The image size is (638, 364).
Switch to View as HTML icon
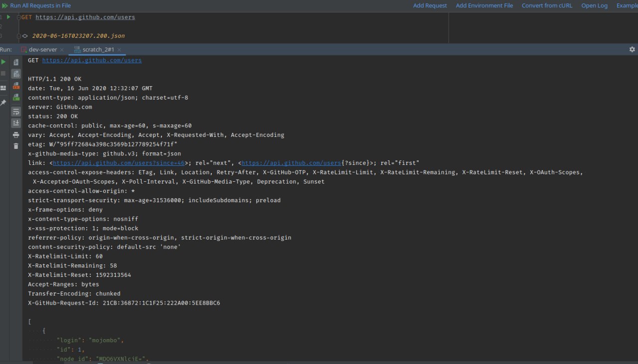tap(16, 97)
